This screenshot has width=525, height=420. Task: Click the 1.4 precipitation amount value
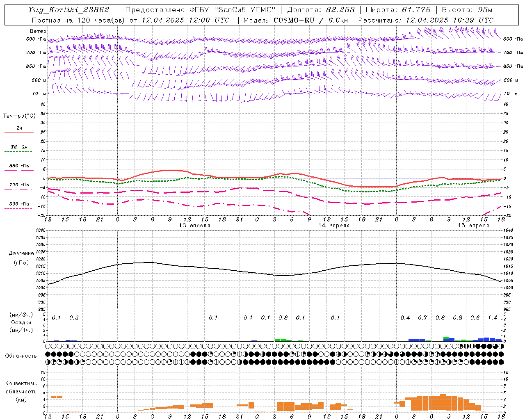pyautogui.click(x=492, y=318)
